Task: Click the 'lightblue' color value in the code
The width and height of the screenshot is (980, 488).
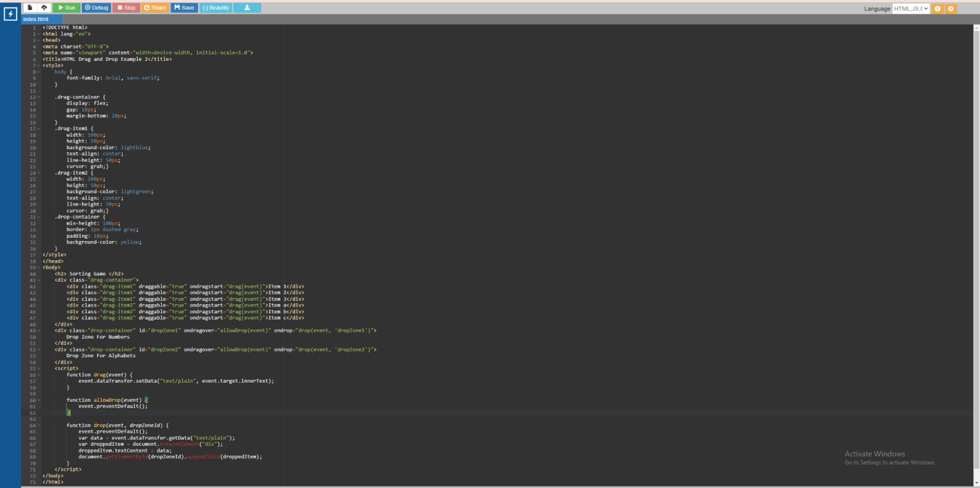Action: (x=134, y=147)
